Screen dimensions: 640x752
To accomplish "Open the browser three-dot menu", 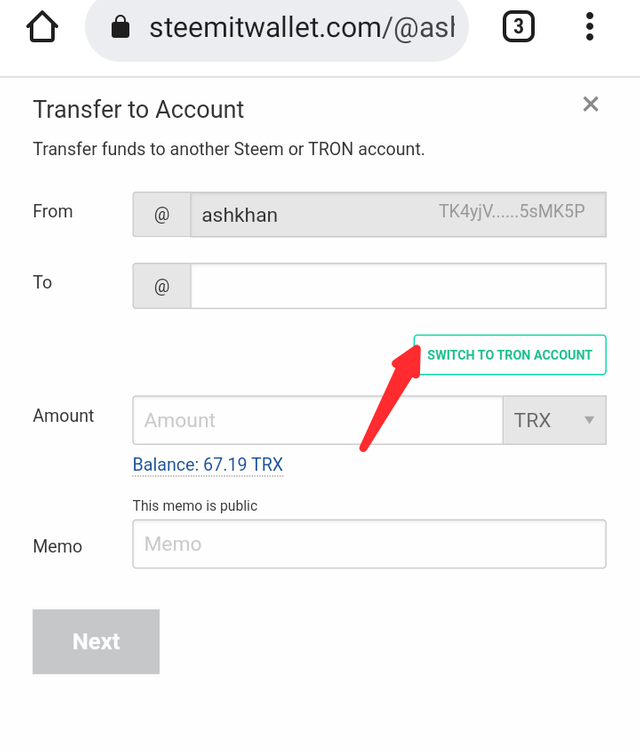I will [591, 27].
